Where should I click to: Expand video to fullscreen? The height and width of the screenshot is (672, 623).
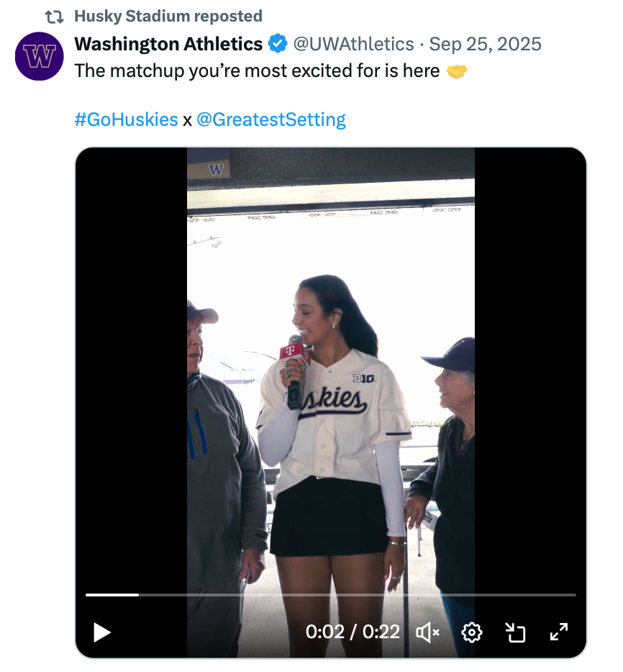(x=559, y=632)
